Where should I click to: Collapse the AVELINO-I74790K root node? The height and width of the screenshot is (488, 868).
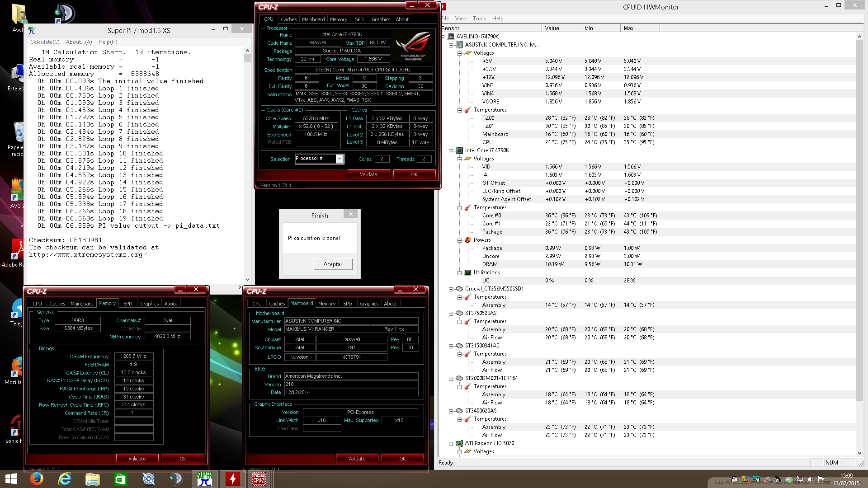pos(443,37)
